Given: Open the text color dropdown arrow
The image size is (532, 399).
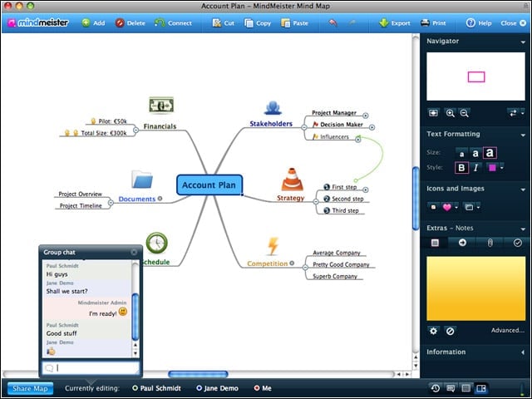Looking at the screenshot, I should click(x=502, y=168).
